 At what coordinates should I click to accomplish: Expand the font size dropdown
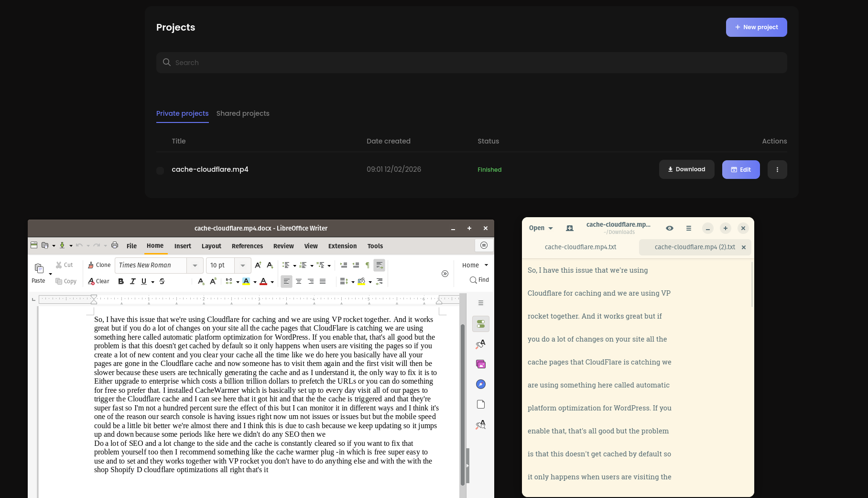243,265
